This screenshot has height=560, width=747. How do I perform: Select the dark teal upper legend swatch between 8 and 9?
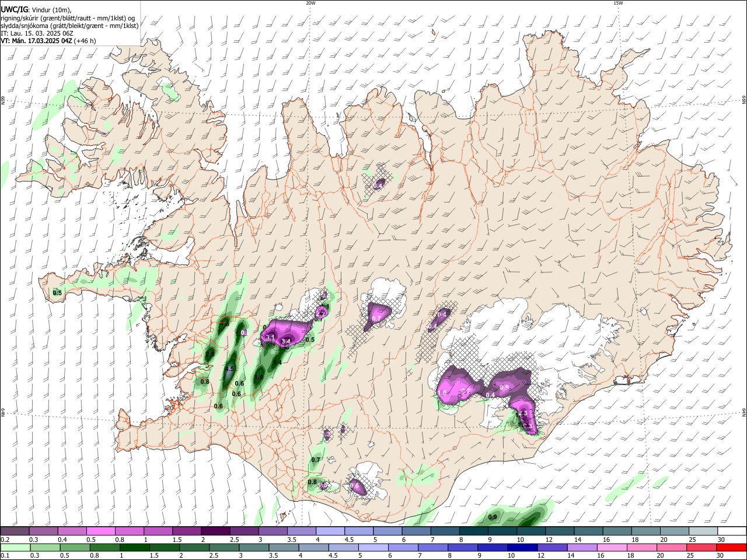coord(473,531)
